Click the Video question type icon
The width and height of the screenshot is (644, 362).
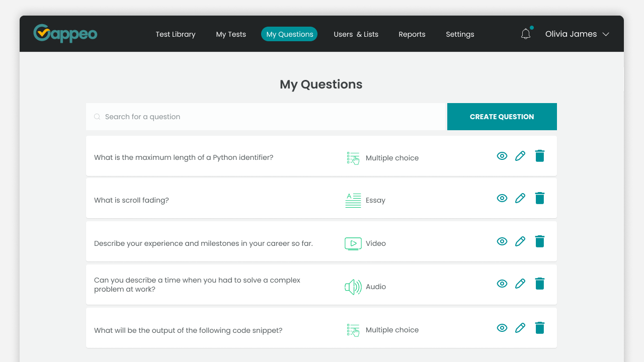[353, 243]
